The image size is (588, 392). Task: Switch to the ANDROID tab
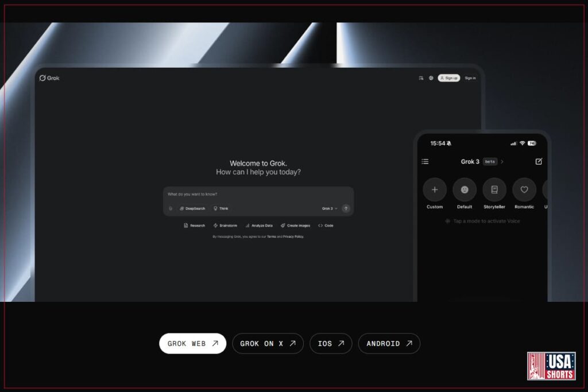pyautogui.click(x=389, y=343)
